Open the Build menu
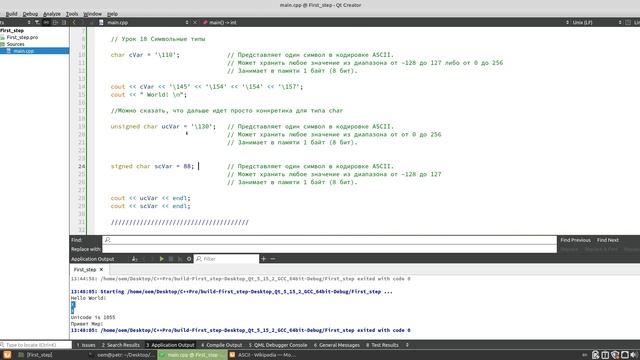Image resolution: width=640 pixels, height=360 pixels. (x=11, y=14)
